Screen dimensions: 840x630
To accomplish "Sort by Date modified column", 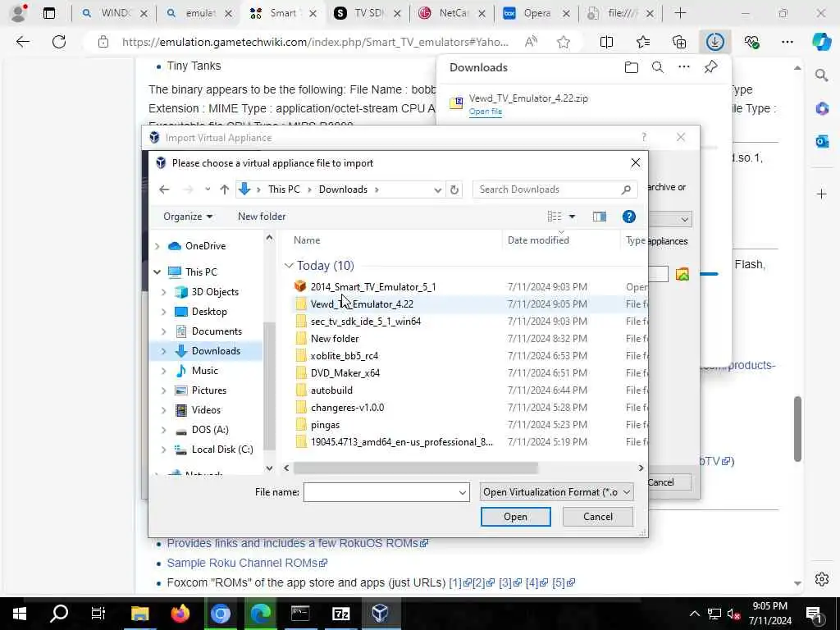I will click(538, 240).
